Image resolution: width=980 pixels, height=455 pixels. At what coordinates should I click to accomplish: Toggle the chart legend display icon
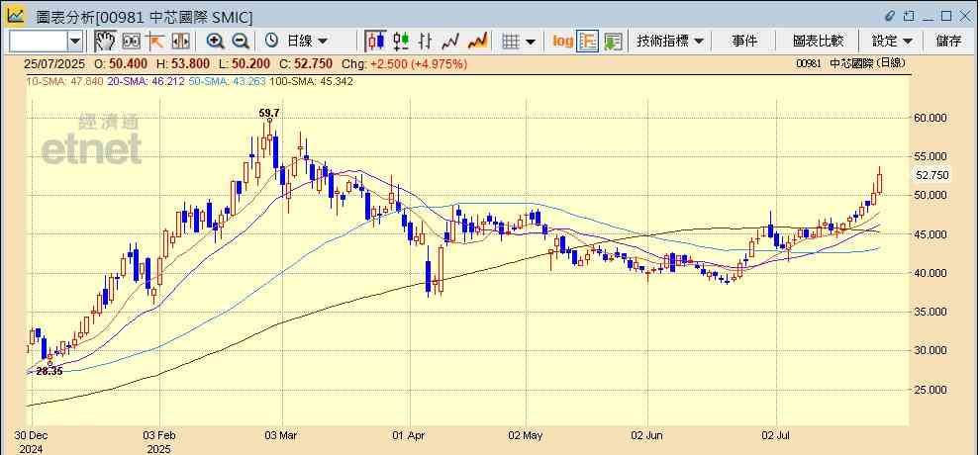coord(587,42)
